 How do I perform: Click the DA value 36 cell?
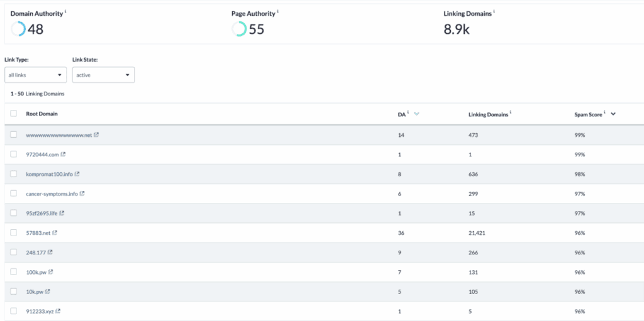[401, 233]
